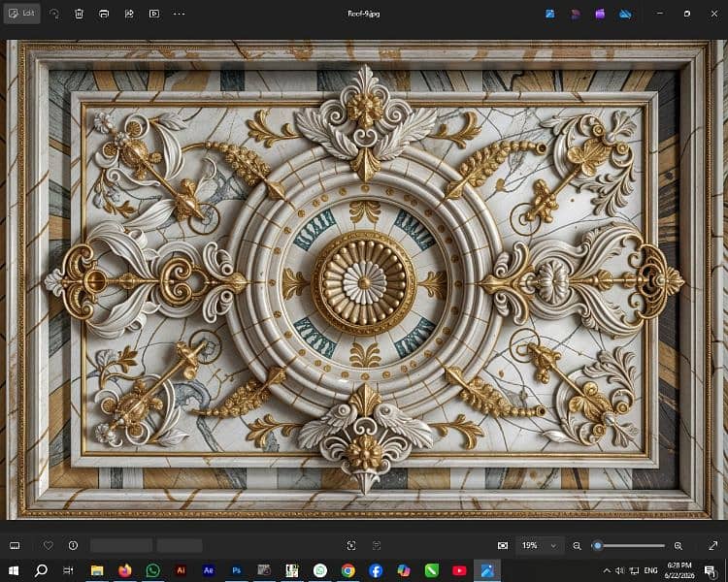This screenshot has height=582, width=728.
Task: Expand the system tray hidden icons chevron
Action: click(607, 570)
